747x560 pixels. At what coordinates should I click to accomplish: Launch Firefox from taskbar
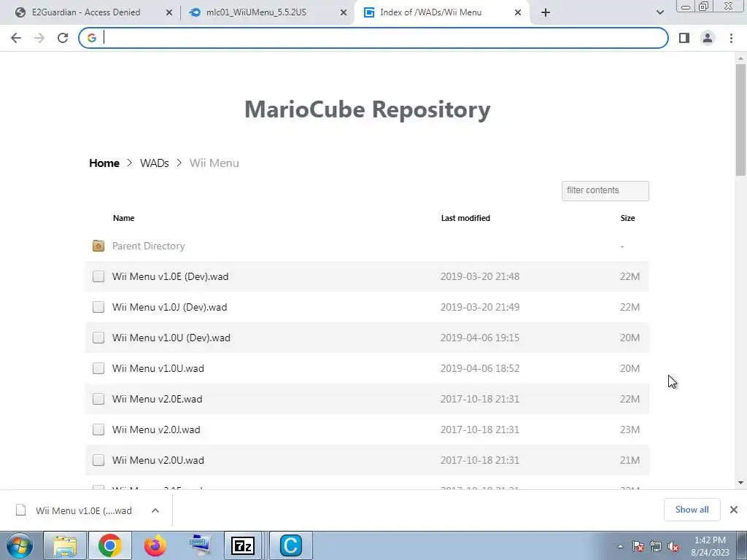coord(155,545)
